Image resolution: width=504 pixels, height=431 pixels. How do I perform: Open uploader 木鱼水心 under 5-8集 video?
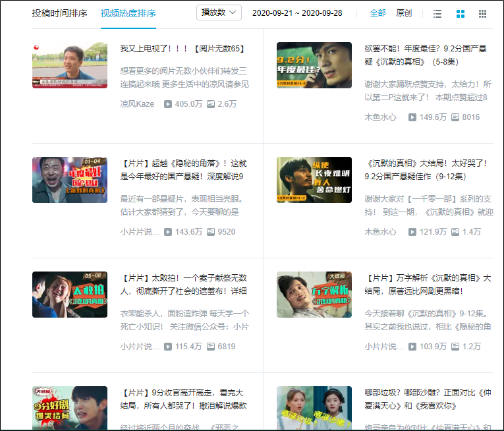(380, 117)
